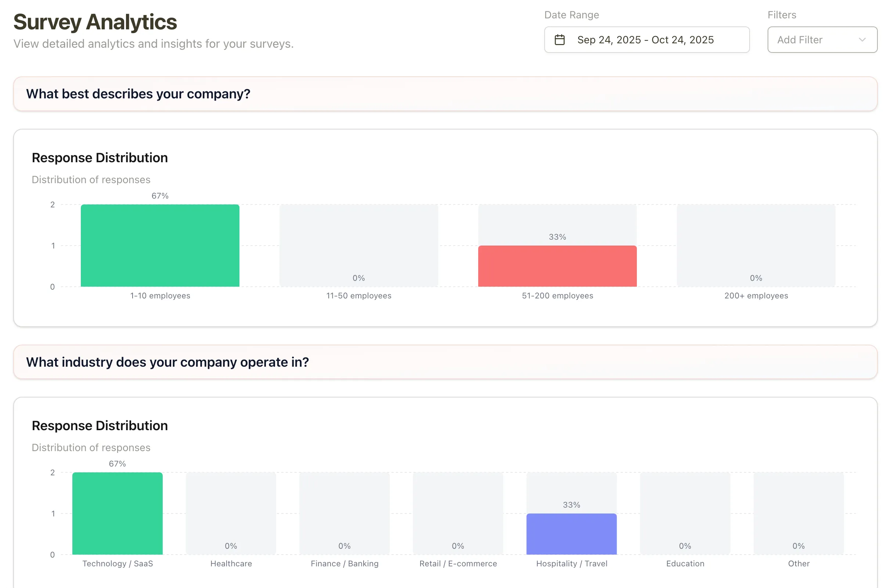The image size is (891, 588).
Task: Select the green 1-10 employees bar
Action: (x=159, y=246)
